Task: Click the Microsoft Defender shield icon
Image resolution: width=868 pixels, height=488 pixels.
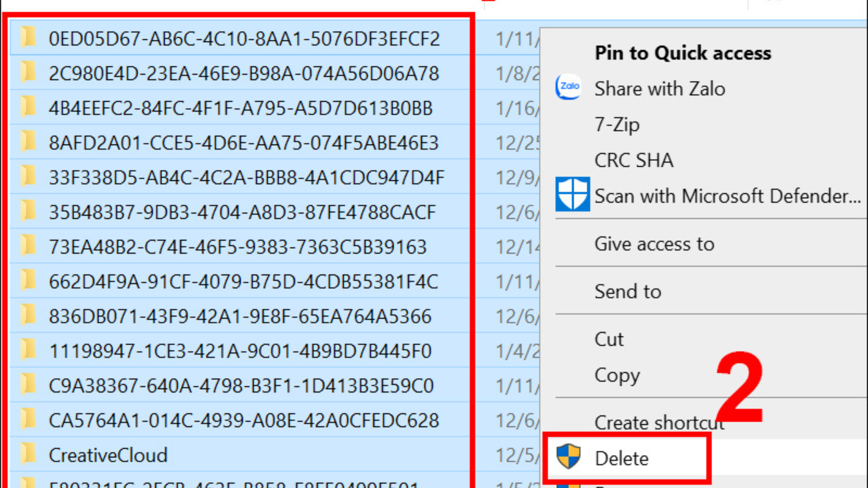Action: (572, 195)
